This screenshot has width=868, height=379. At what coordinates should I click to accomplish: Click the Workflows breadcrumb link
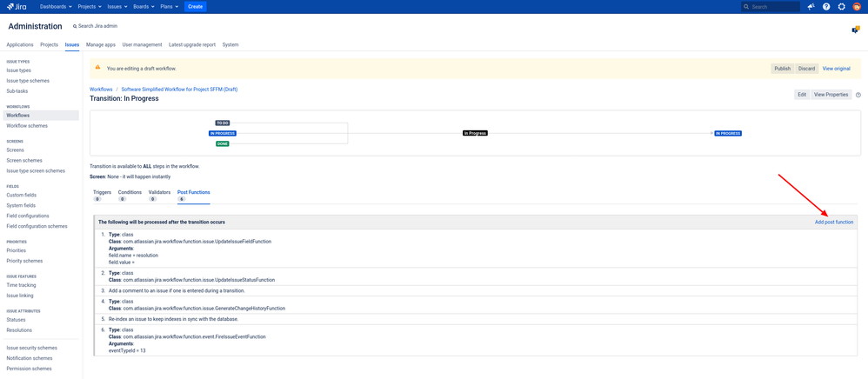click(x=101, y=89)
